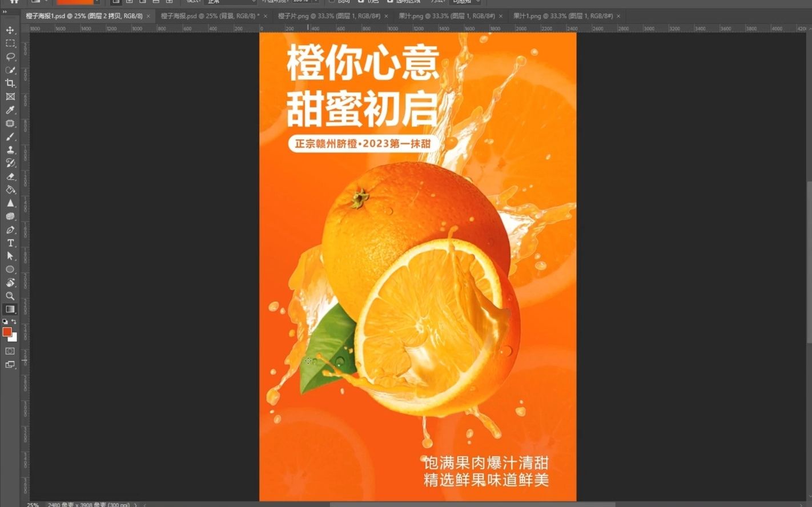Select the Brush tool
The image size is (812, 507).
10,136
